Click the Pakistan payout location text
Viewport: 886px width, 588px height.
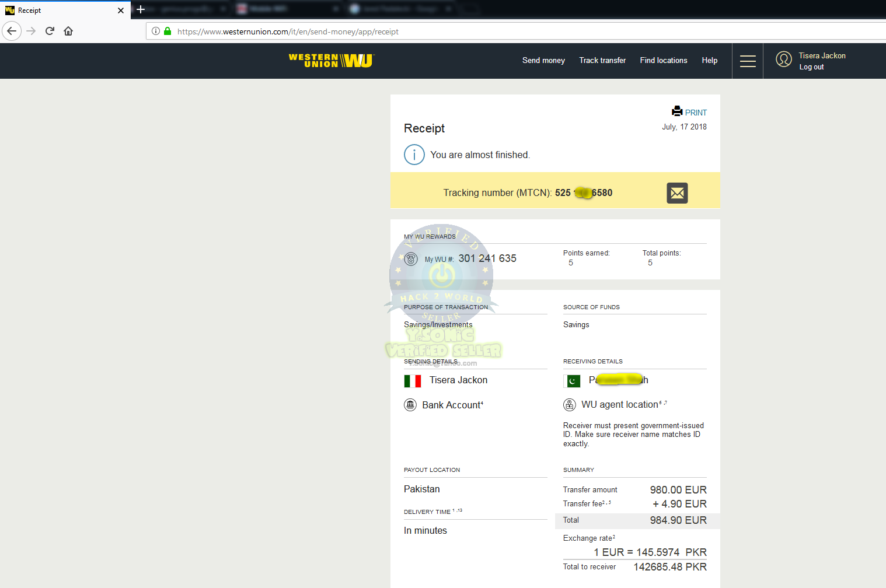(422, 489)
